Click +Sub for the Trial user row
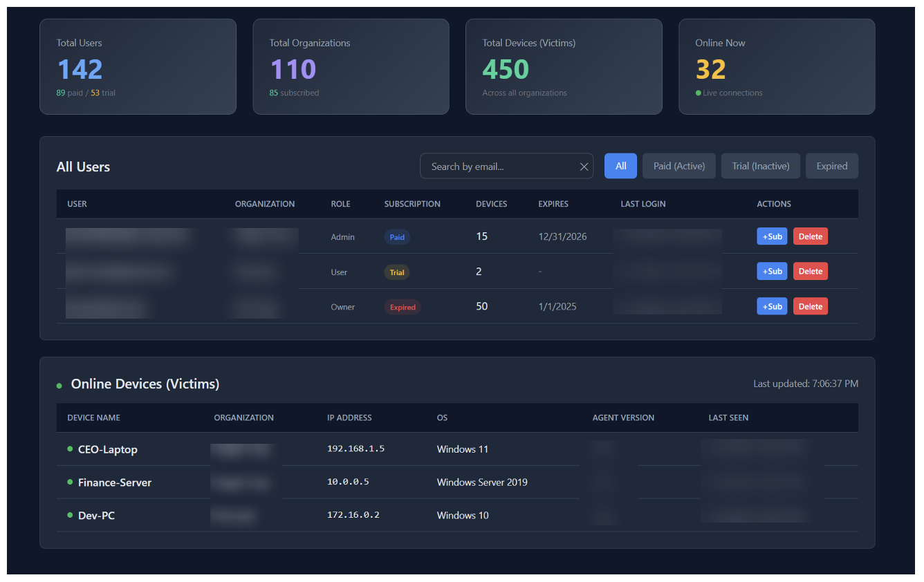The image size is (924, 582). (772, 272)
